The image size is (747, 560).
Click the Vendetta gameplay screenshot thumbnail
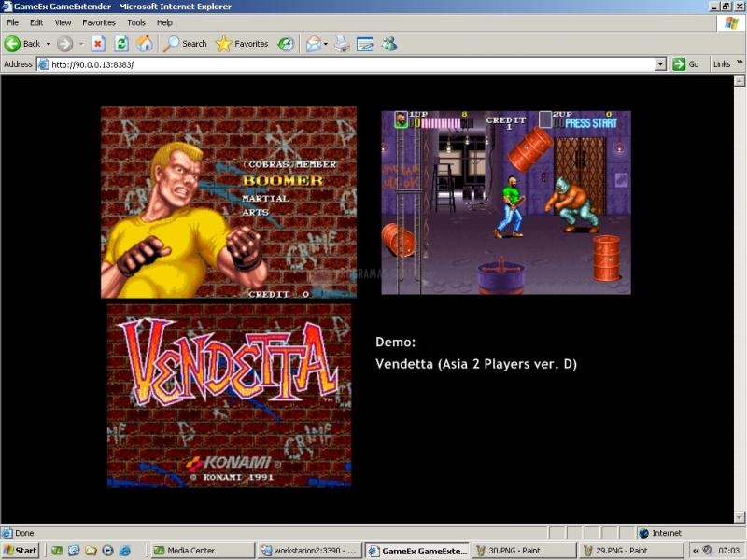[506, 203]
